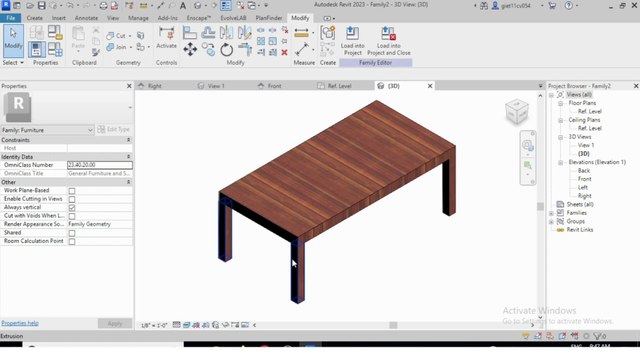The width and height of the screenshot is (640, 360).
Task: Click the Properties help link
Action: [x=20, y=323]
